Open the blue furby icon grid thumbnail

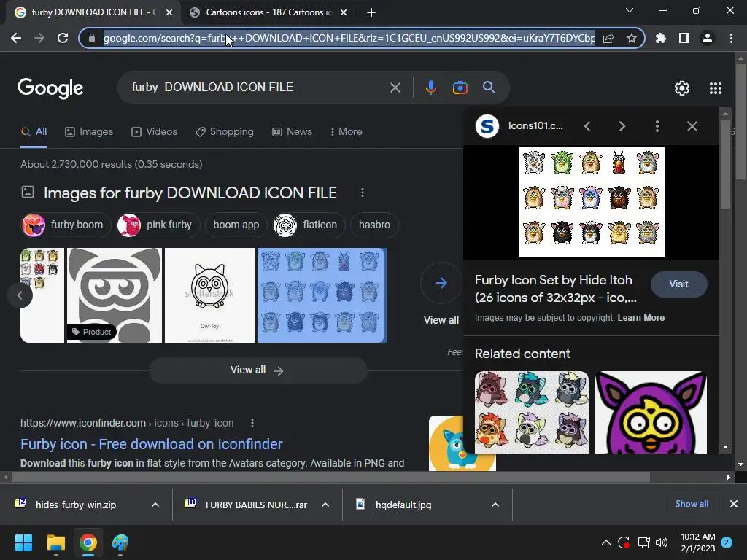322,295
